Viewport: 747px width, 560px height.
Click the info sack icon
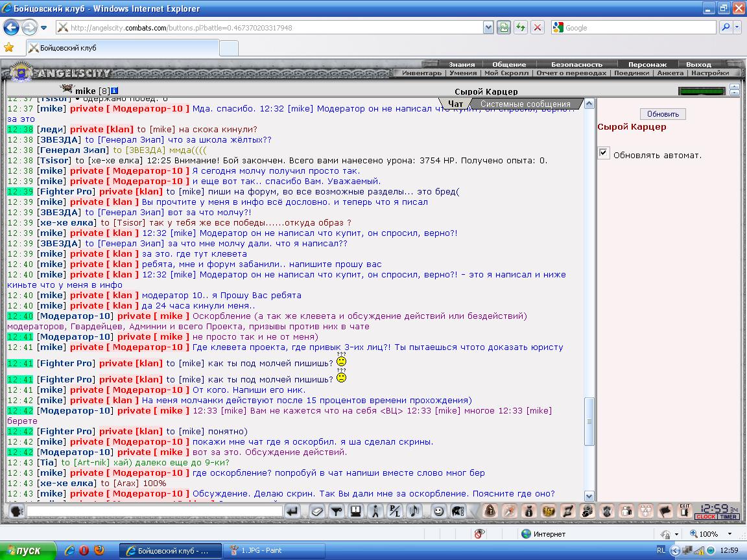pyautogui.click(x=529, y=511)
